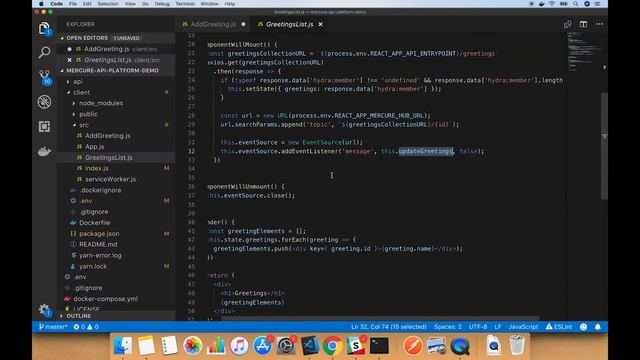Viewport: 640px width, 360px height.
Task: Expand the node_modules folder
Action: pos(101,103)
